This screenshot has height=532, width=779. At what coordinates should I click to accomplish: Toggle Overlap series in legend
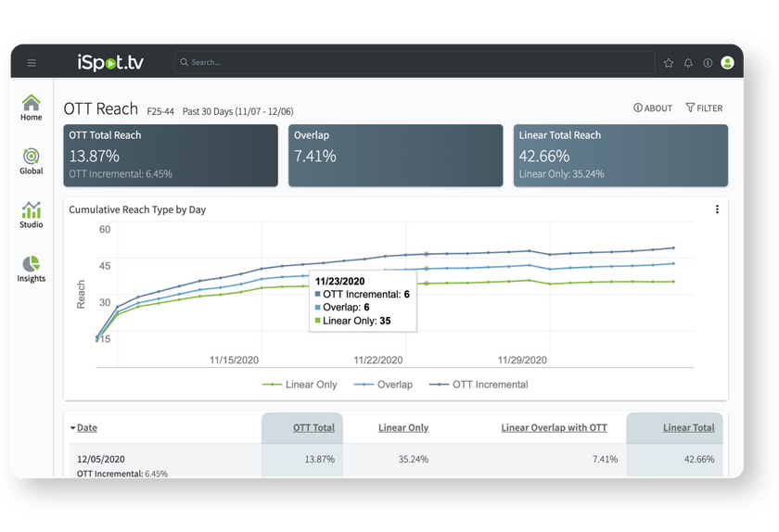click(x=384, y=385)
